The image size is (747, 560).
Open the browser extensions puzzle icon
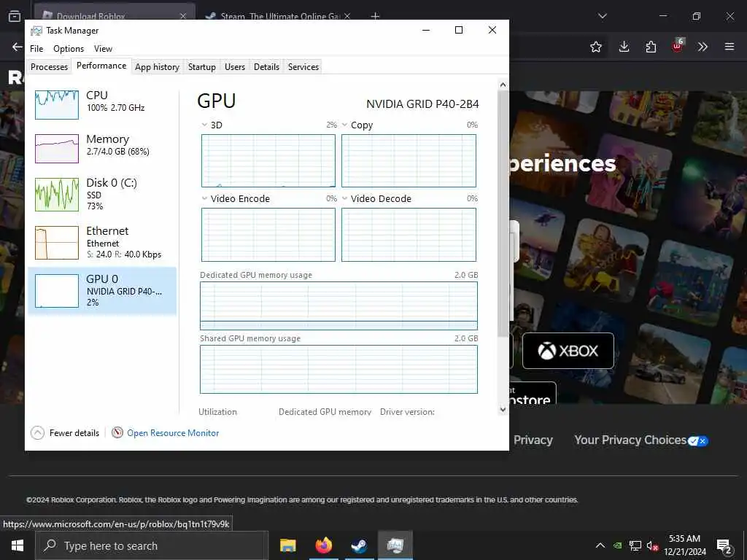pos(651,47)
